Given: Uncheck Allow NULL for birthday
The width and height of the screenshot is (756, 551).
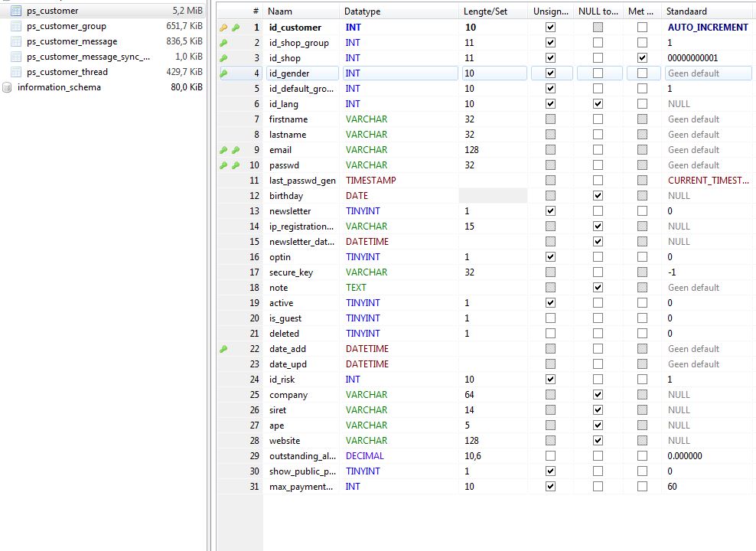Looking at the screenshot, I should tap(598, 196).
